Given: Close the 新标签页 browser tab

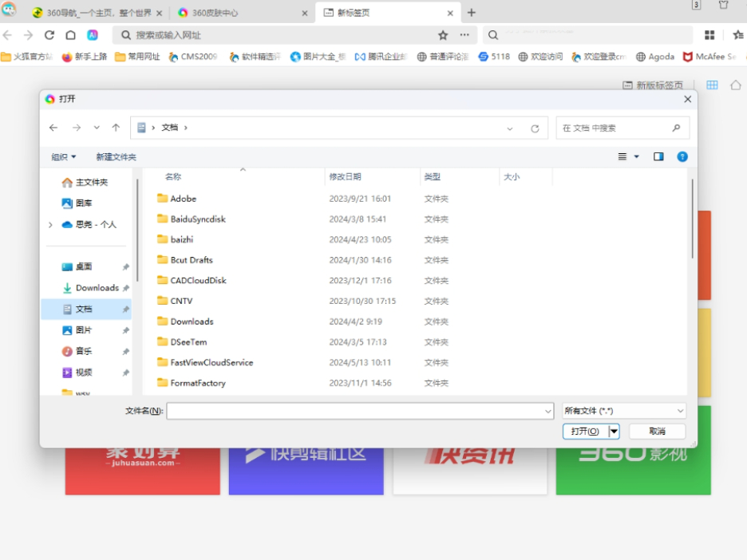Looking at the screenshot, I should pyautogui.click(x=450, y=14).
